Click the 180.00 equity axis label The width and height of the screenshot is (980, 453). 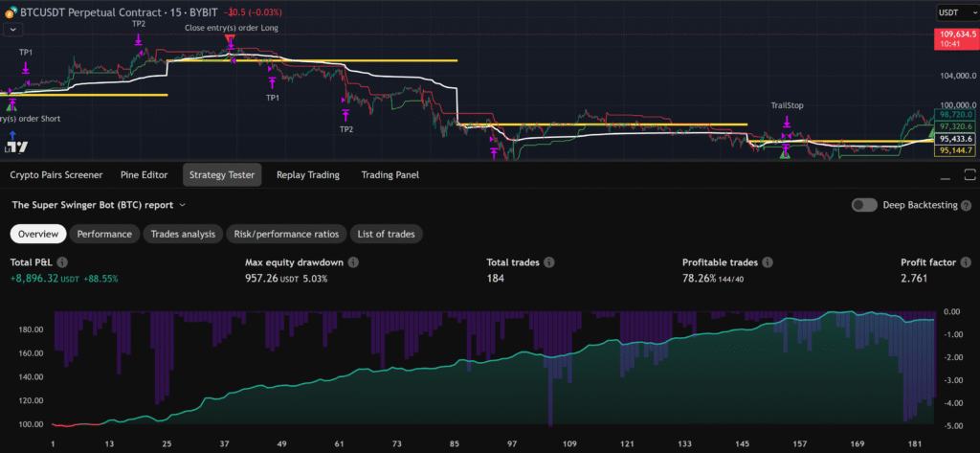click(x=31, y=329)
